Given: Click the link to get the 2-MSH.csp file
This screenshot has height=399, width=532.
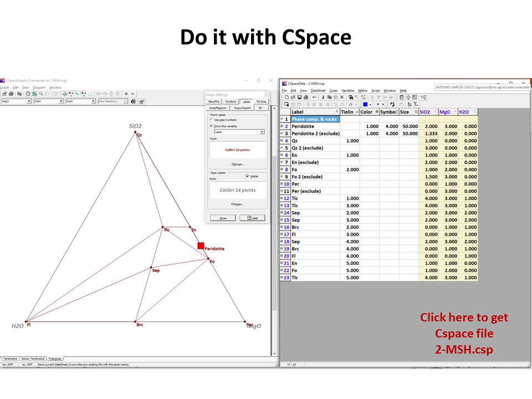Looking at the screenshot, I should (x=464, y=334).
